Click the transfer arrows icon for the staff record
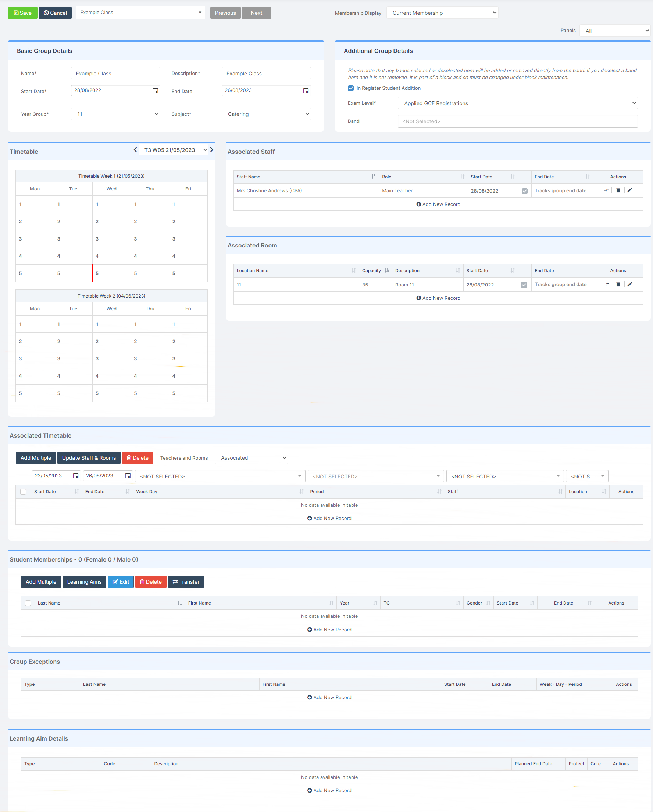 (606, 190)
